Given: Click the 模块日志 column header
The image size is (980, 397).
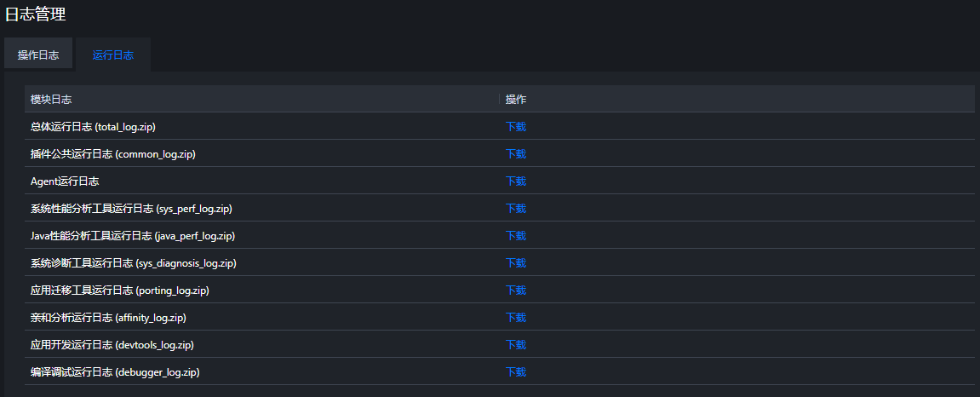Looking at the screenshot, I should (50, 100).
